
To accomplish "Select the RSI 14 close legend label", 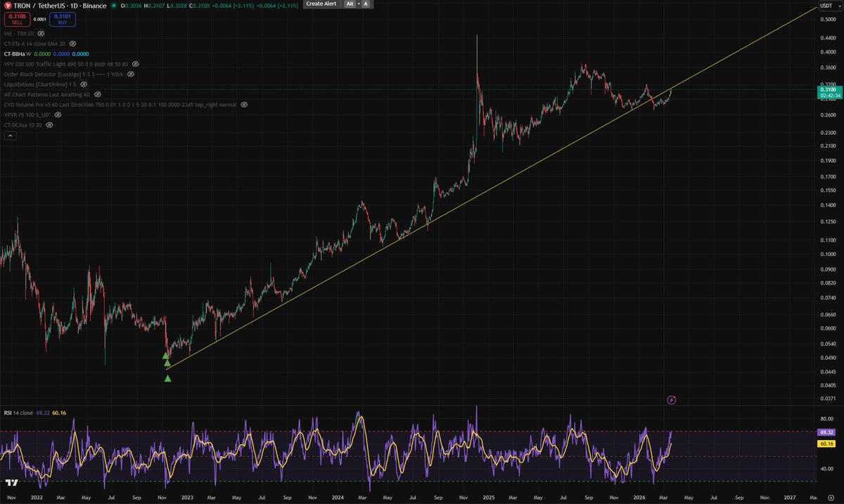I will [18, 413].
